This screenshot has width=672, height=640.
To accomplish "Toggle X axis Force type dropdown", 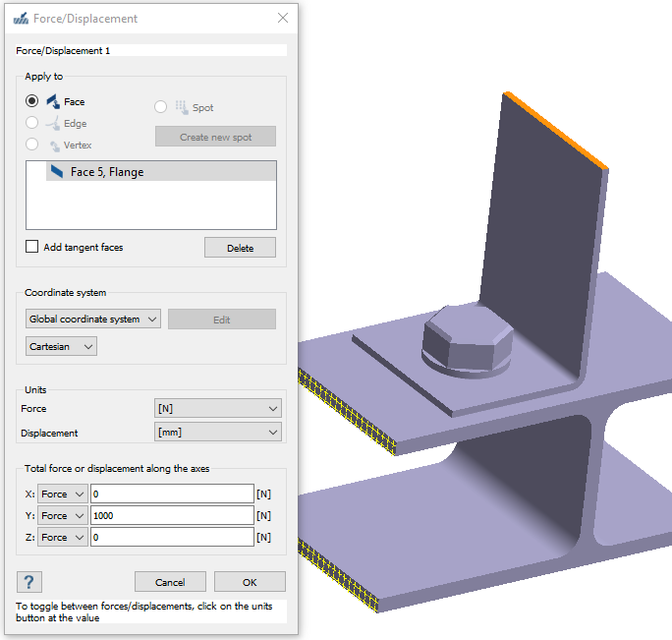I will tap(62, 494).
